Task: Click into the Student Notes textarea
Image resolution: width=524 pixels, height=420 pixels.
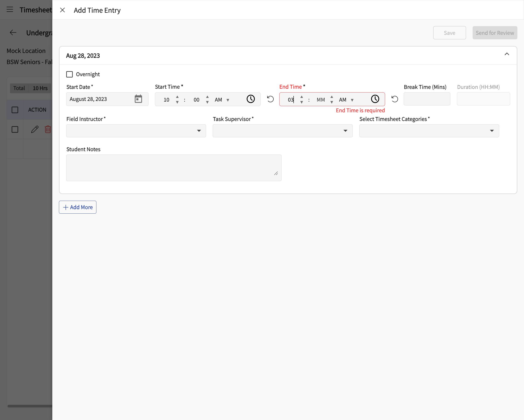Action: 174,168
